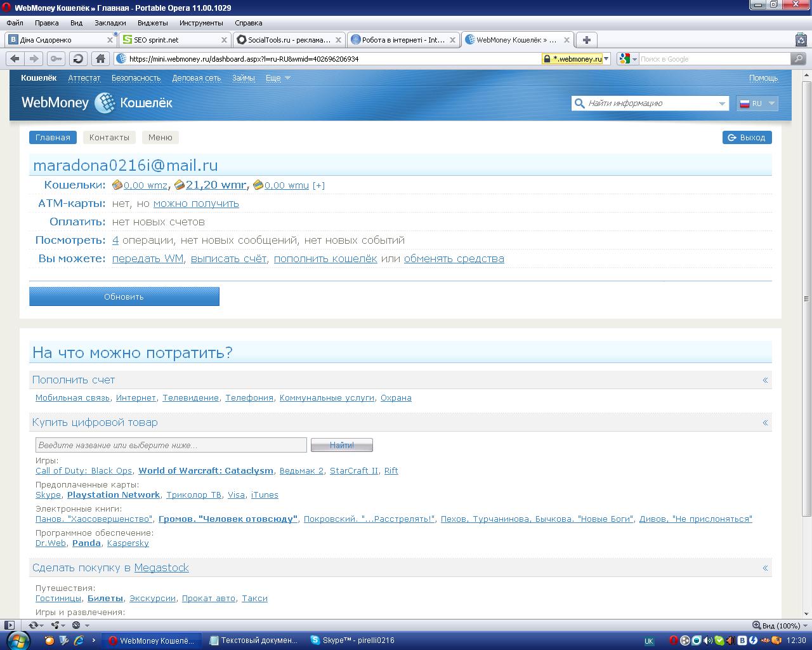Screen dimensions: 812x650
Task: Open the Playstation Network link
Action: pyautogui.click(x=114, y=495)
